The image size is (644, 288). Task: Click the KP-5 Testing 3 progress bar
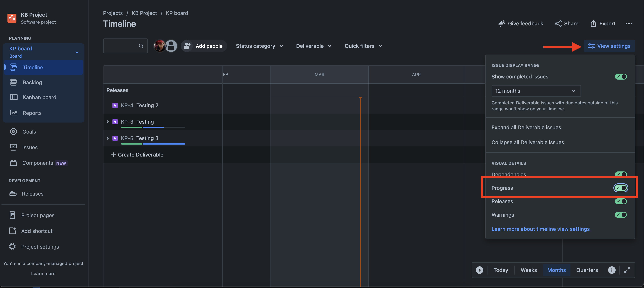click(x=153, y=144)
